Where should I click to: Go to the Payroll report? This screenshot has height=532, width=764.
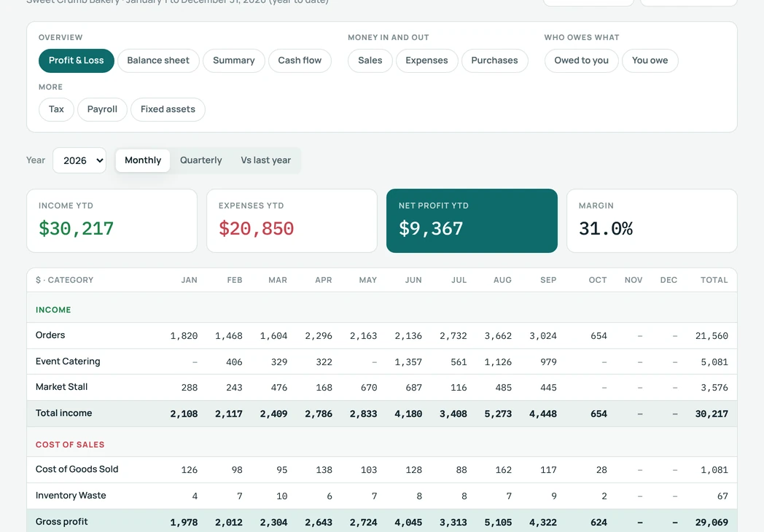[x=102, y=109]
